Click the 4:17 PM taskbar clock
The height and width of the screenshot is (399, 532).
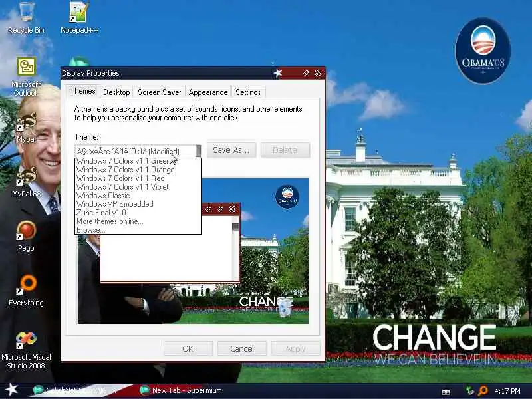(x=507, y=391)
